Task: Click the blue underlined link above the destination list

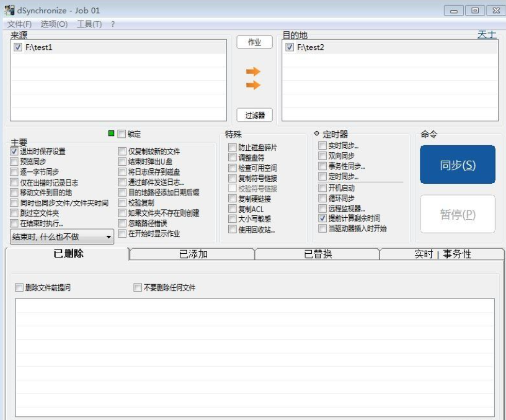Action: tap(486, 34)
